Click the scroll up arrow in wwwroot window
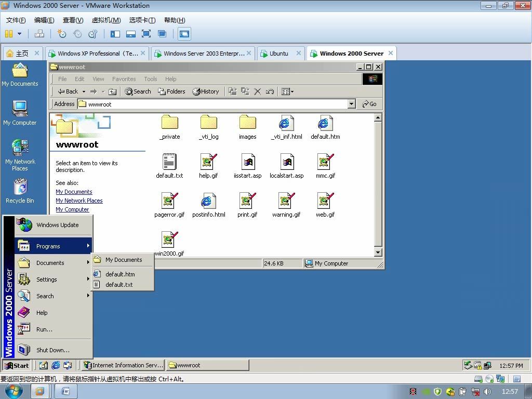The width and height of the screenshot is (532, 399). click(378, 118)
